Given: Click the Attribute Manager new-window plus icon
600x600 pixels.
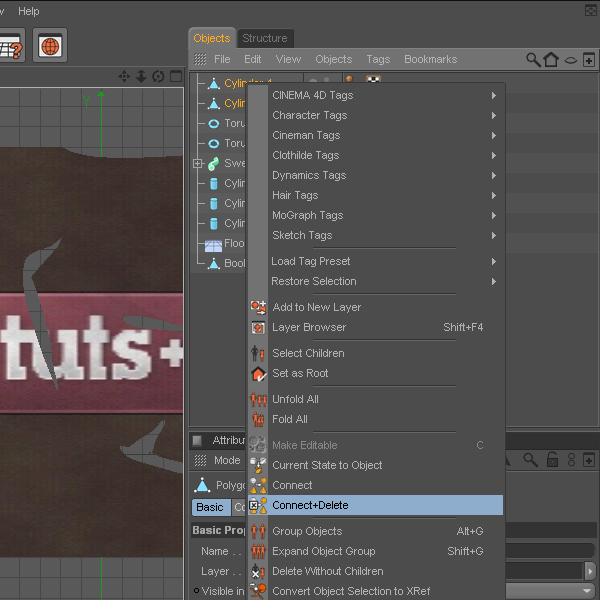Looking at the screenshot, I should 589,460.
